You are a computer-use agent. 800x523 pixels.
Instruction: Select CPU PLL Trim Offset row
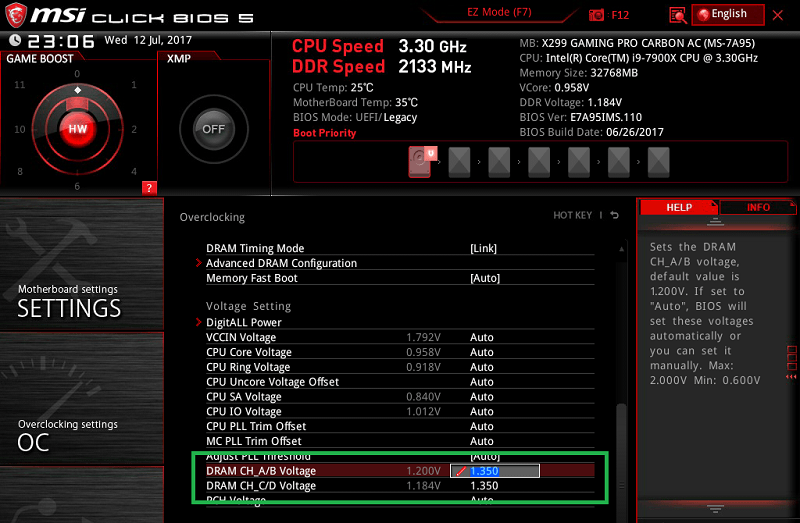[x=400, y=426]
